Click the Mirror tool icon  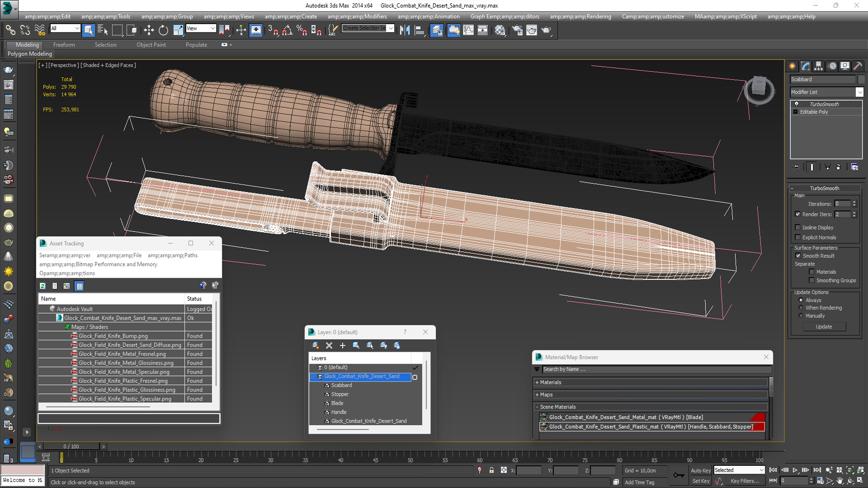pyautogui.click(x=405, y=30)
